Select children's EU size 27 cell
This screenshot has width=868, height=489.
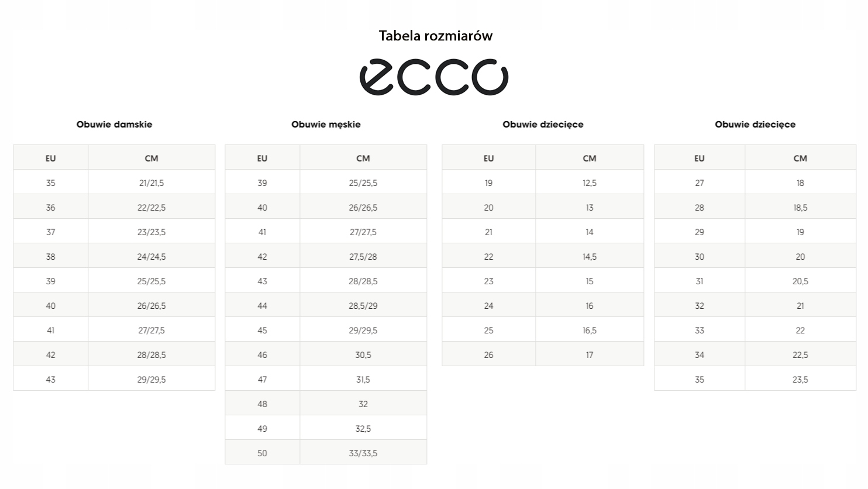[x=700, y=183]
